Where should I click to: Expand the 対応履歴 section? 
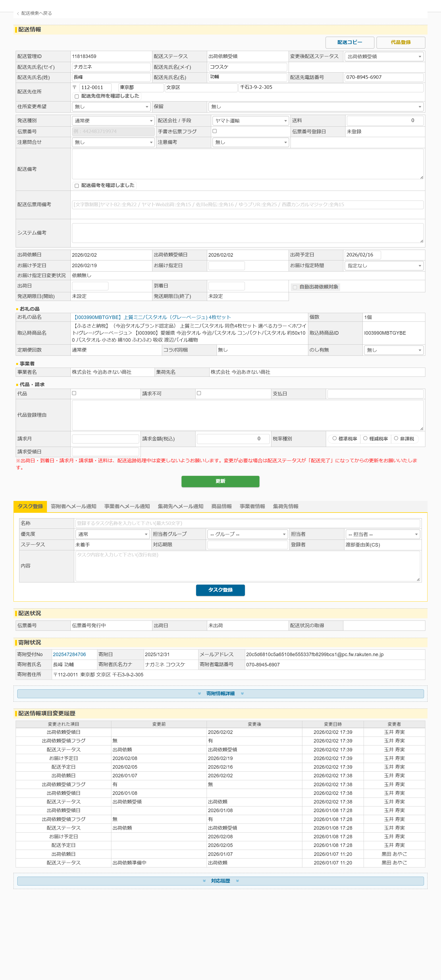pyautogui.click(x=221, y=881)
